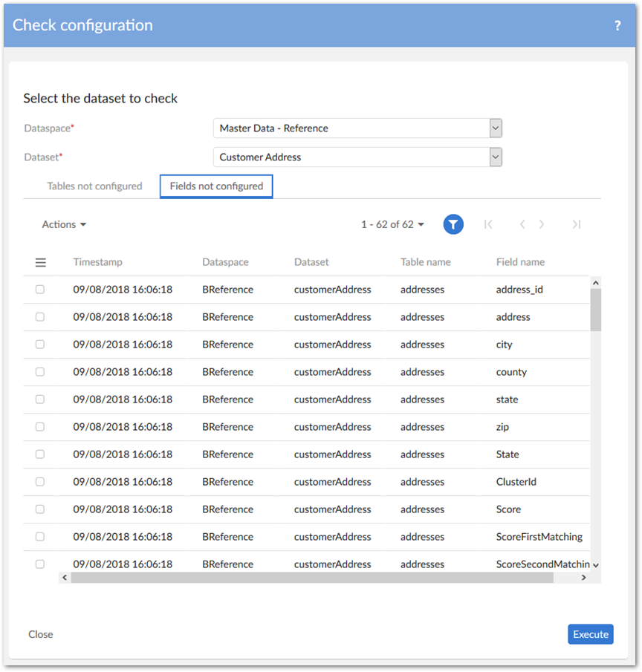Open the Actions dropdown menu

64,224
